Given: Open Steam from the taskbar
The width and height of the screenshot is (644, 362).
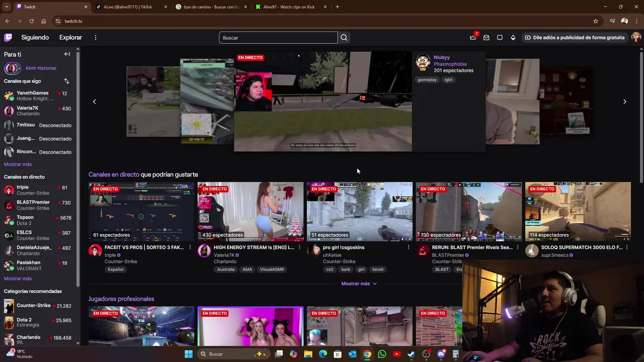Looking at the screenshot, I should pos(411,354).
